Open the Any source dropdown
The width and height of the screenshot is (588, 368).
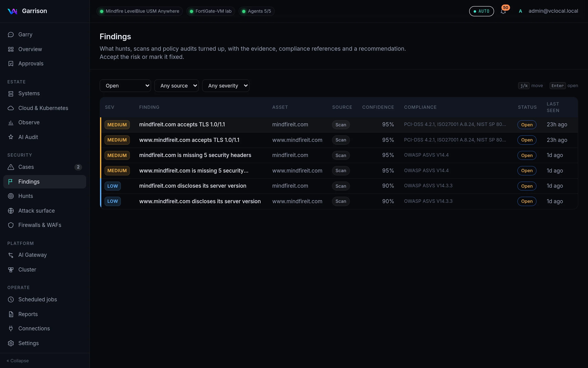[176, 86]
